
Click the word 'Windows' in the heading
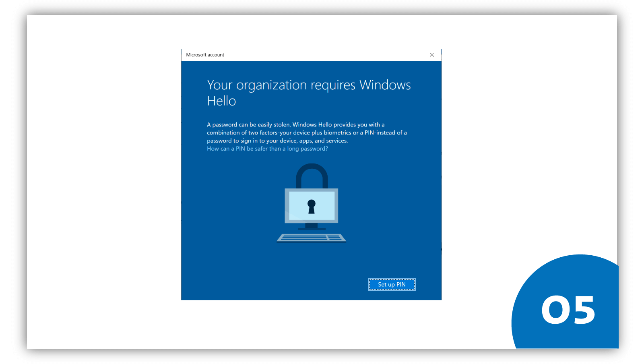click(385, 85)
